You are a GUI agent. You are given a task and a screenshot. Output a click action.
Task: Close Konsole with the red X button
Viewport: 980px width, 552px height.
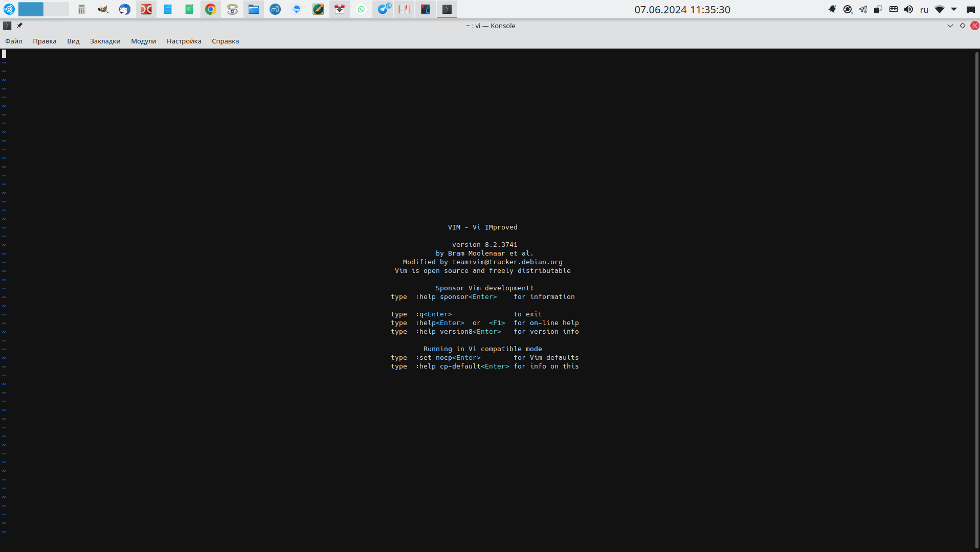[x=975, y=26]
